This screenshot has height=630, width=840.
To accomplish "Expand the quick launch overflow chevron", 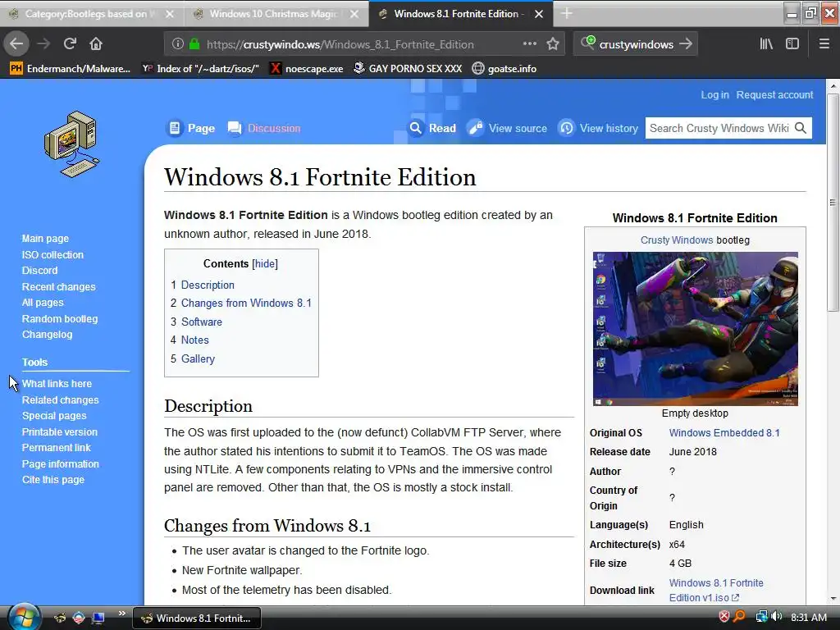I will click(121, 614).
